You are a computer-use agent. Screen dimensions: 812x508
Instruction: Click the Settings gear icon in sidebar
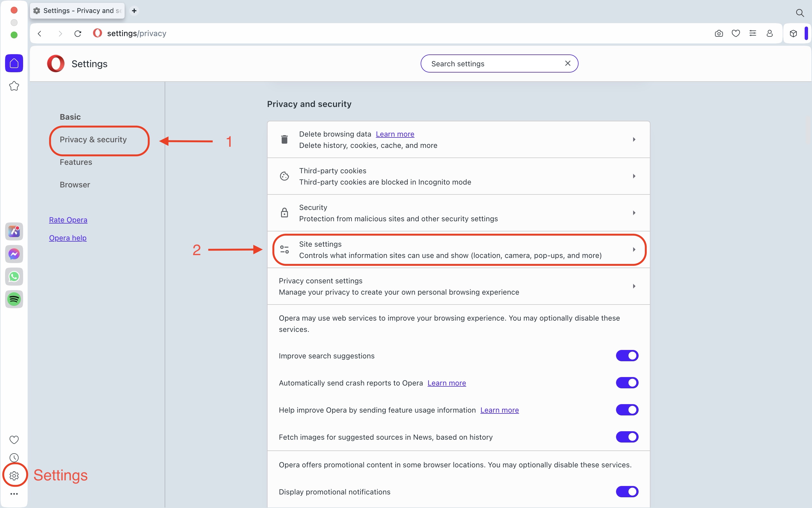click(x=14, y=476)
